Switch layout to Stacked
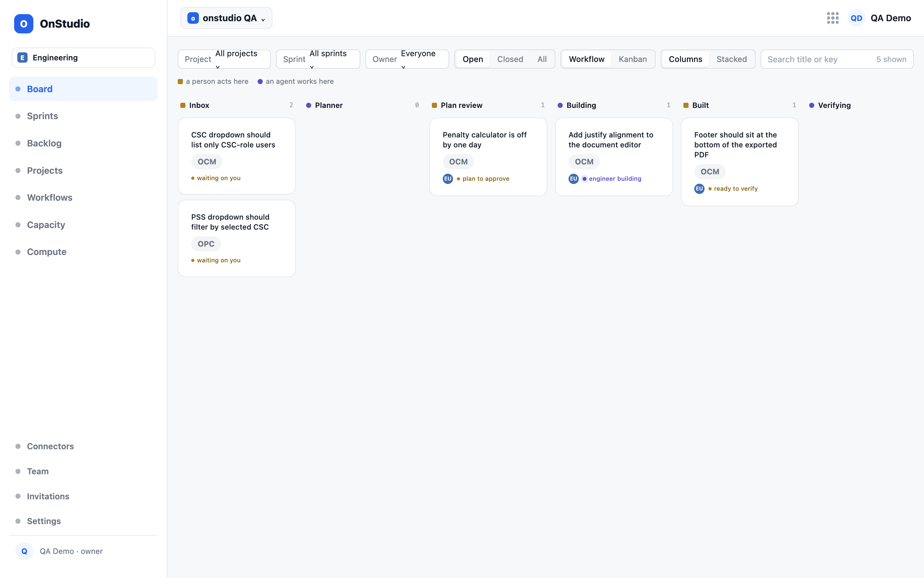This screenshot has width=924, height=578. (731, 59)
